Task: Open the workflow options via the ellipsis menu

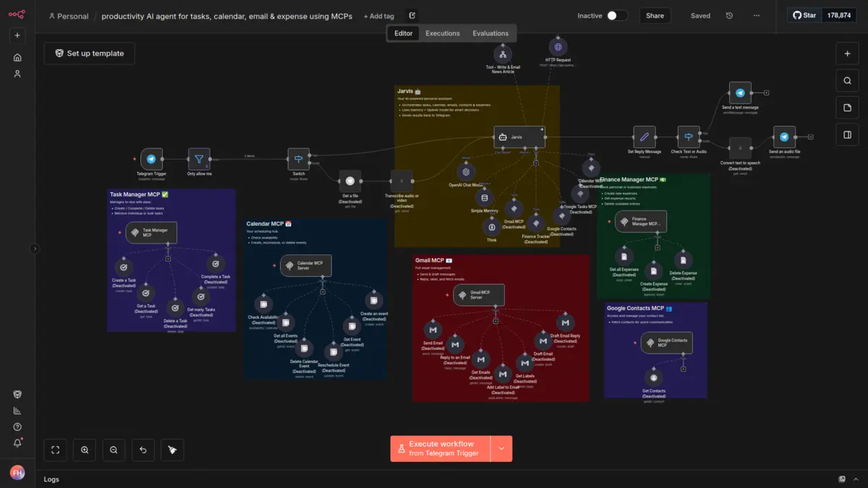Action: 757,15
